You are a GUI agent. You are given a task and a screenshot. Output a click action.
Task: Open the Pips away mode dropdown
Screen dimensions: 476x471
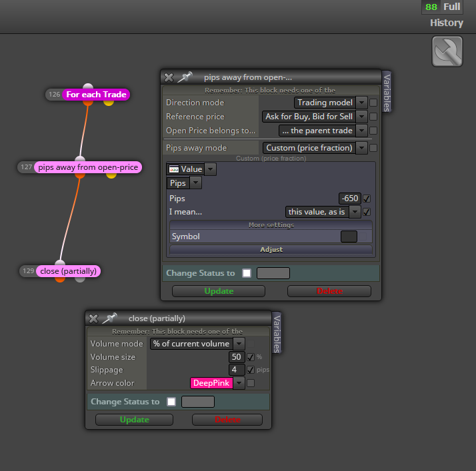361,148
